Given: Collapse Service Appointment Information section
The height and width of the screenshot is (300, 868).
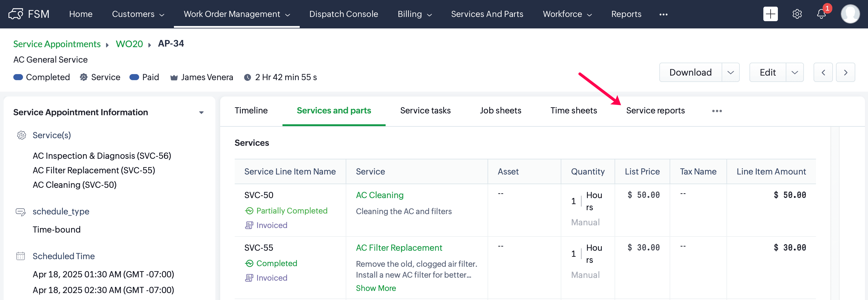Looking at the screenshot, I should pyautogui.click(x=201, y=112).
